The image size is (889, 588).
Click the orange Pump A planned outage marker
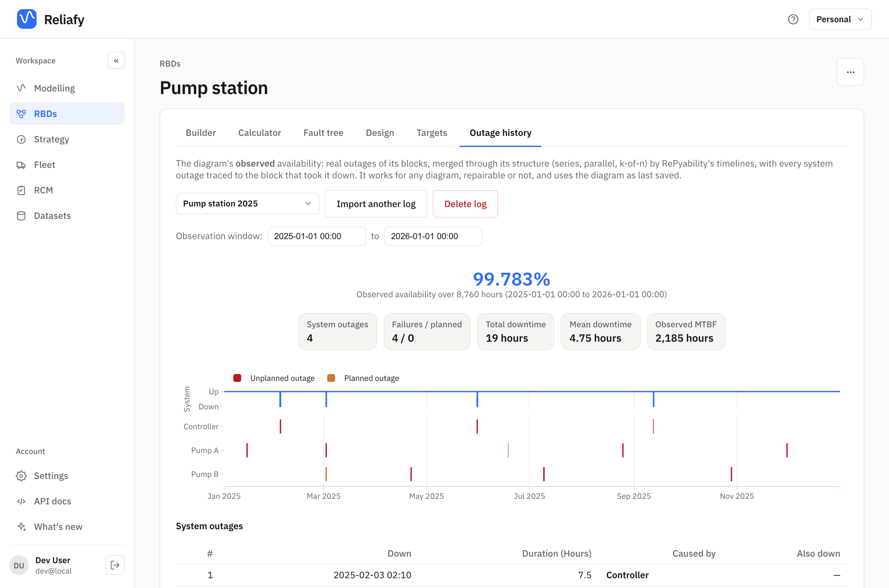508,450
